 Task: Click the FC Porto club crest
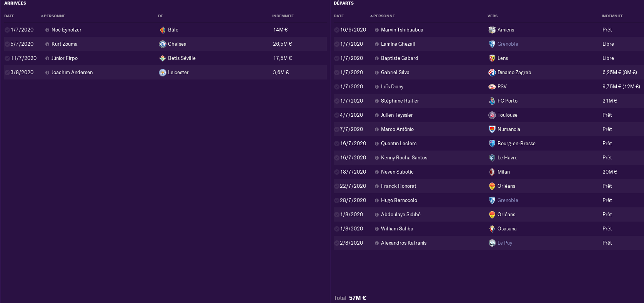click(x=492, y=101)
